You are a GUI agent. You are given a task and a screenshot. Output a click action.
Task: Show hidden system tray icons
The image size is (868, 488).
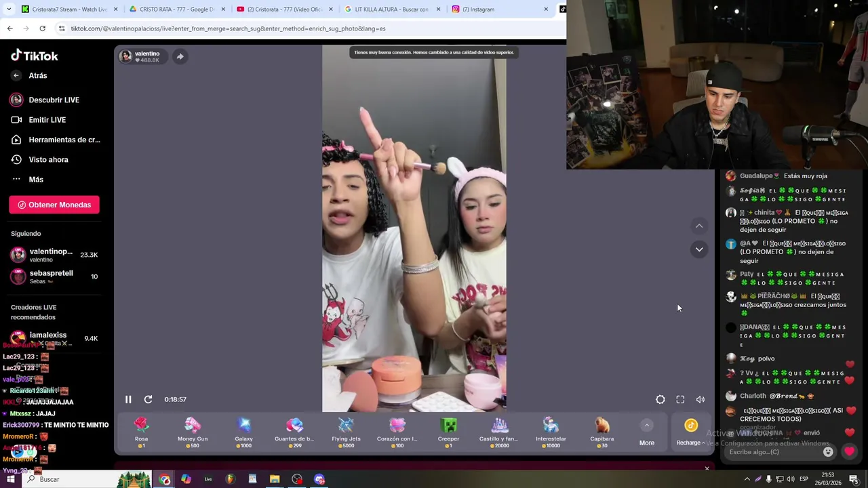[747, 479]
